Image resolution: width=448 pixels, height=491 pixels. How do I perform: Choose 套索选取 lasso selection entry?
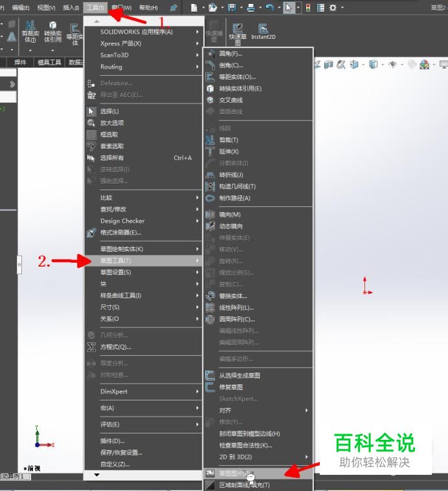[144, 146]
